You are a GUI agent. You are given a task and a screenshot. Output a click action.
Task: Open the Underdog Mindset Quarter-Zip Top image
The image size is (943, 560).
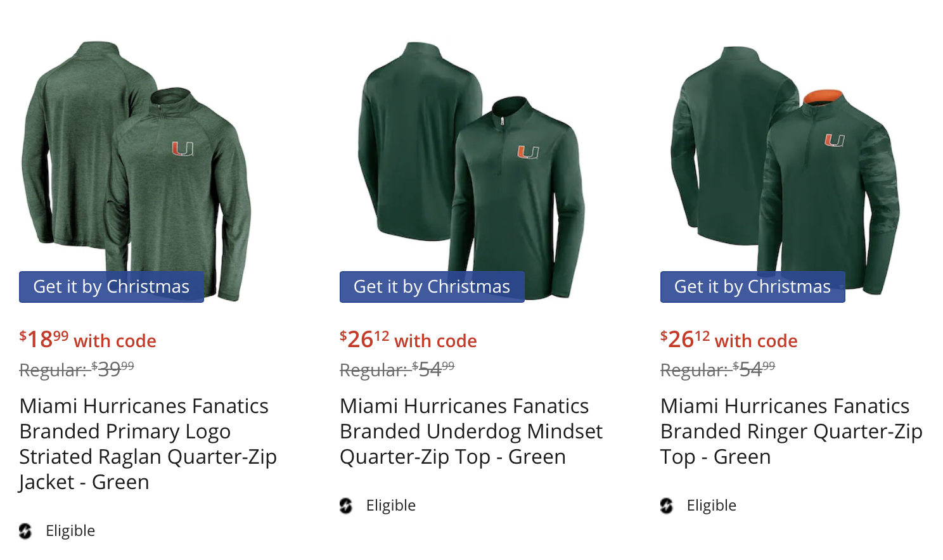pyautogui.click(x=471, y=165)
